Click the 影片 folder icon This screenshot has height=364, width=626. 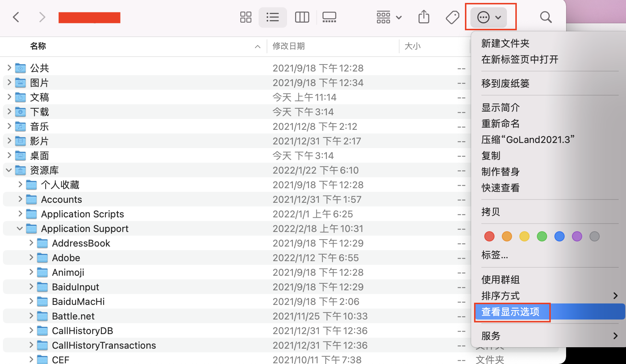click(x=20, y=141)
